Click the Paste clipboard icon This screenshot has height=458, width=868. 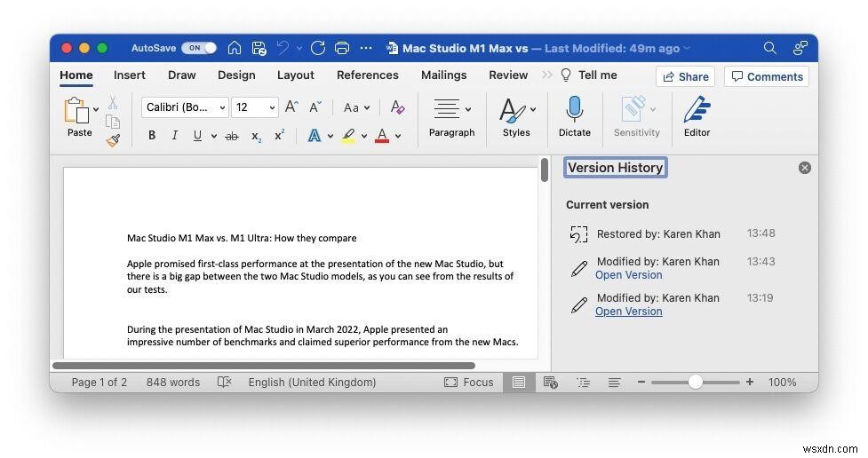pos(76,111)
